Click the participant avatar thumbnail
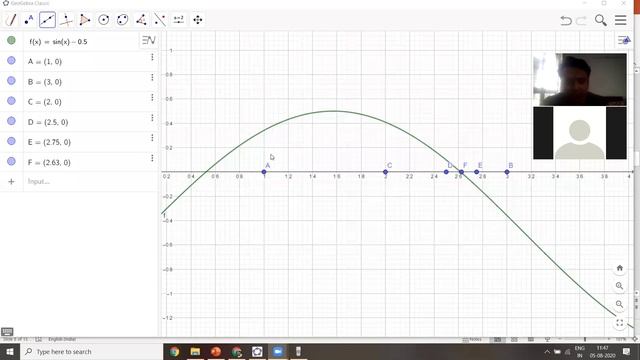The height and width of the screenshot is (360, 640). coord(580,133)
